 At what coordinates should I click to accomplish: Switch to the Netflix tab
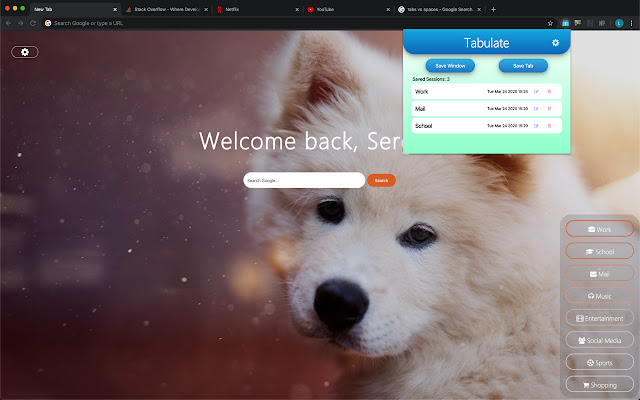pyautogui.click(x=256, y=9)
